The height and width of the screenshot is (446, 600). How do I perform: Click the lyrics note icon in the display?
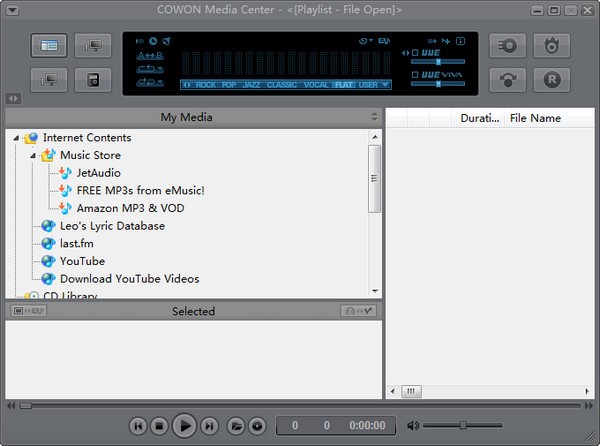[x=384, y=41]
